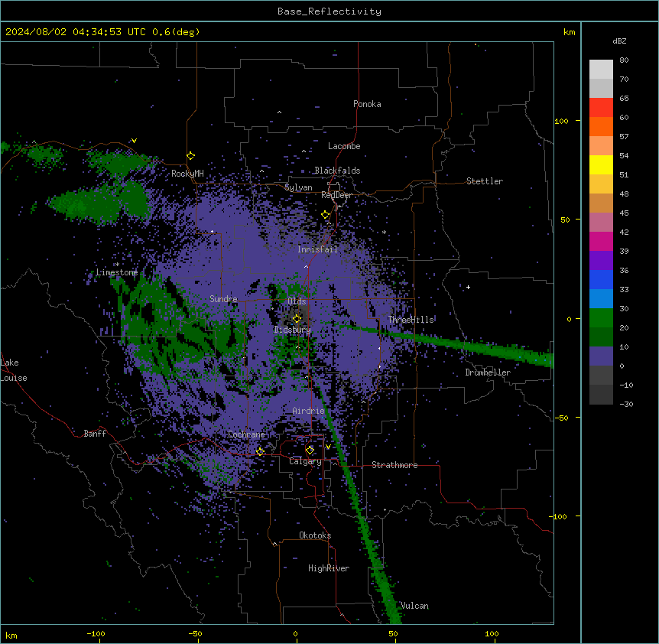Click the Drumheller label
Image resolution: width=659 pixels, height=644 pixels.
click(488, 372)
